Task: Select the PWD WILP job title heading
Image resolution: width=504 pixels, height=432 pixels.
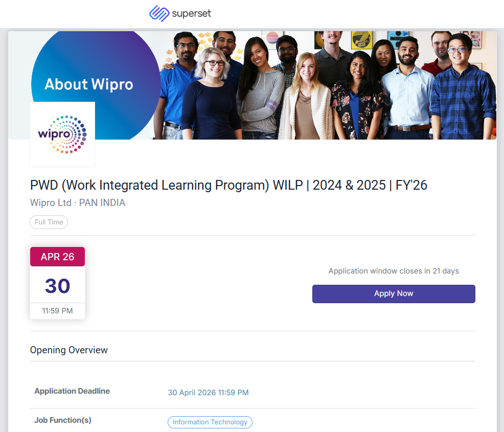Action: [228, 185]
